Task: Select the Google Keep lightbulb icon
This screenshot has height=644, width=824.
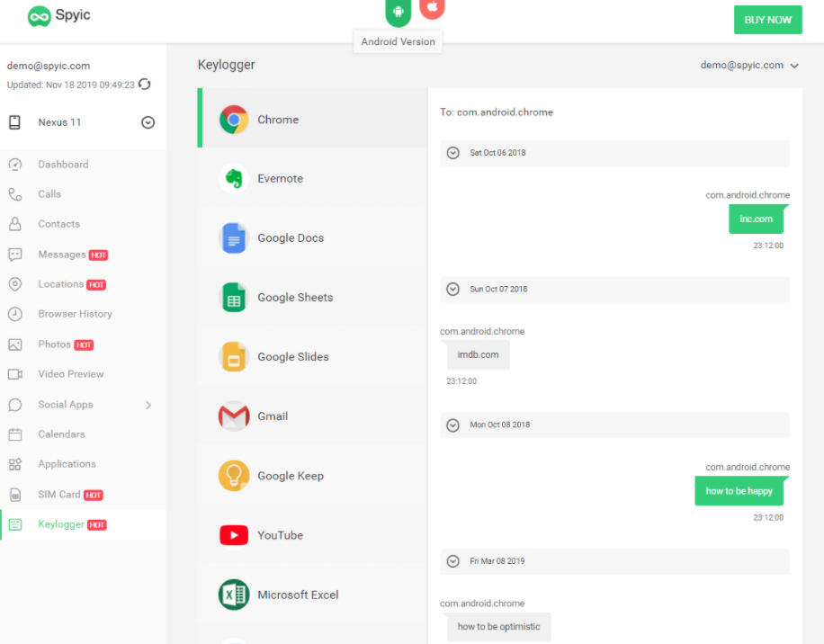Action: (x=234, y=476)
